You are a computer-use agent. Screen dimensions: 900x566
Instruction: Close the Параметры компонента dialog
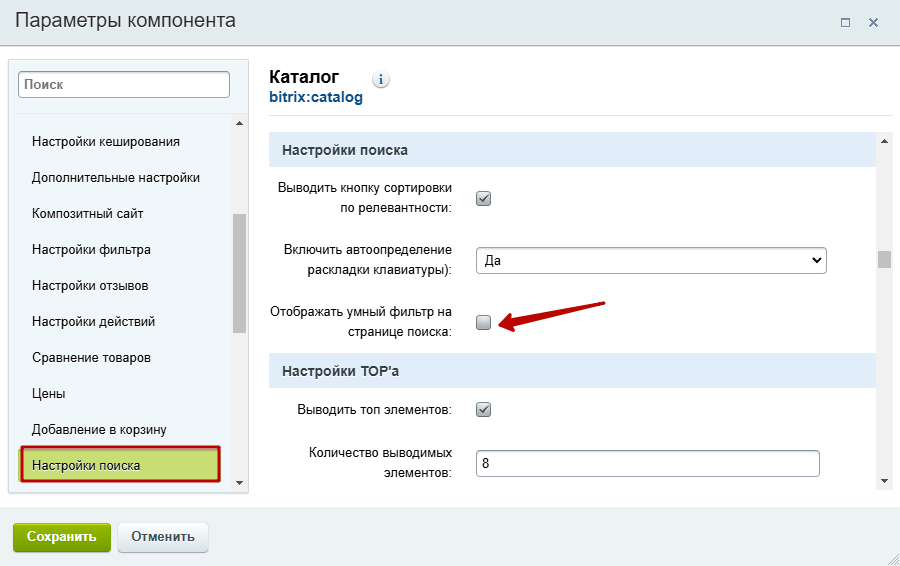pyautogui.click(x=873, y=22)
